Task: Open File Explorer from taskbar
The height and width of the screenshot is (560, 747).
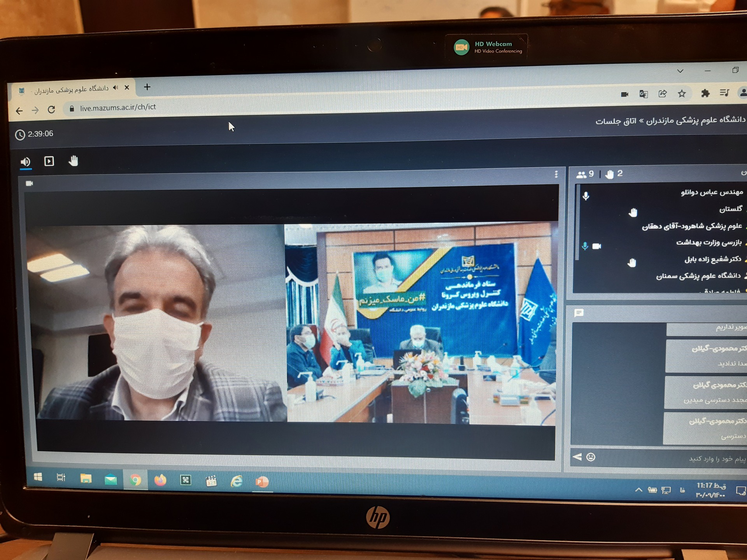Action: [86, 478]
